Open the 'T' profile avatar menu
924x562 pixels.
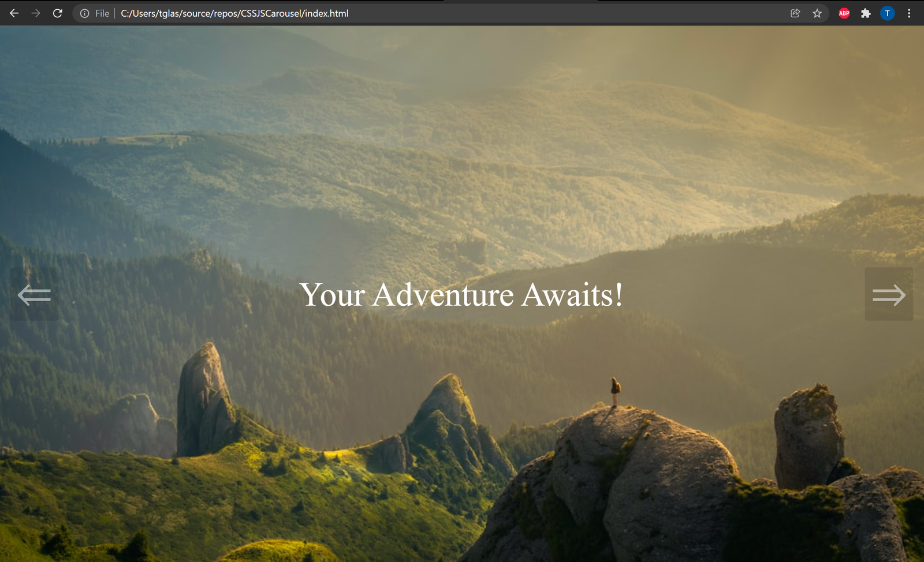click(888, 13)
